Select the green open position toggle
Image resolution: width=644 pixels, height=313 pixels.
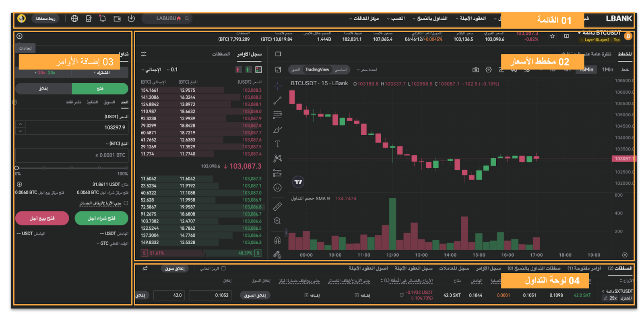tap(100, 89)
